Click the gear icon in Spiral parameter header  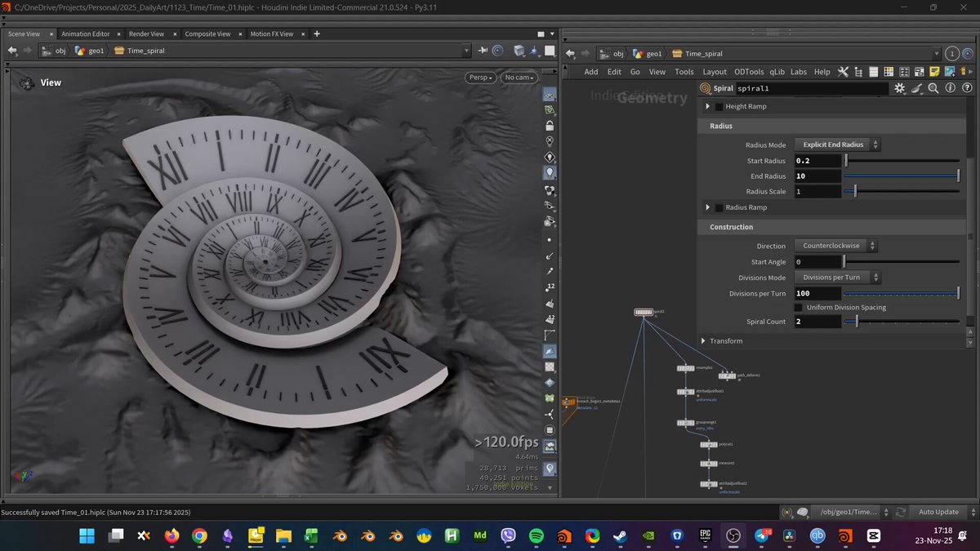click(900, 88)
